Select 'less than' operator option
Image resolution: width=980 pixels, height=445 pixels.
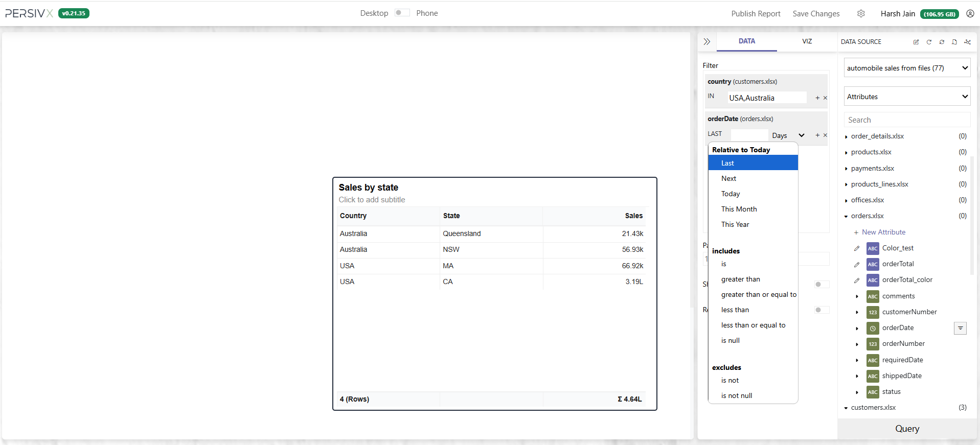(753, 310)
